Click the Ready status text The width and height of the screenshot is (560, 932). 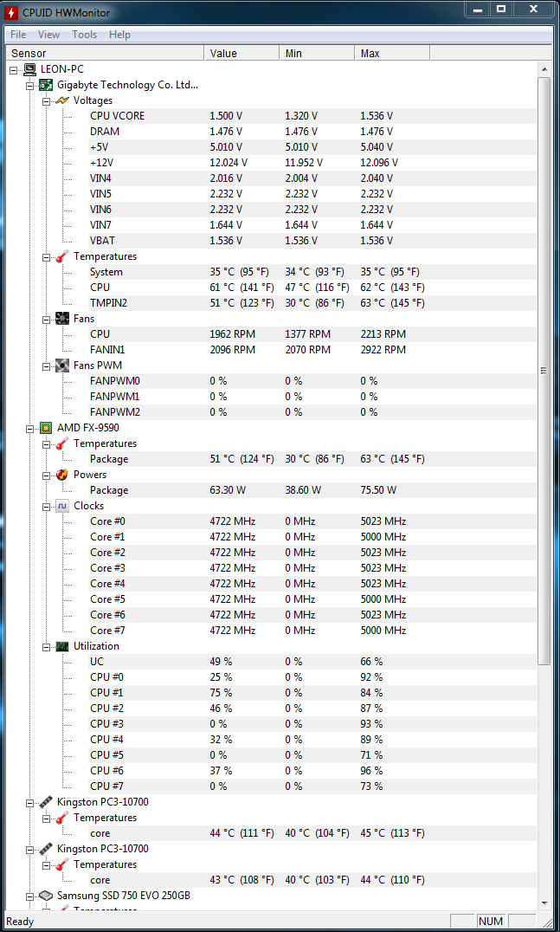pos(20,922)
